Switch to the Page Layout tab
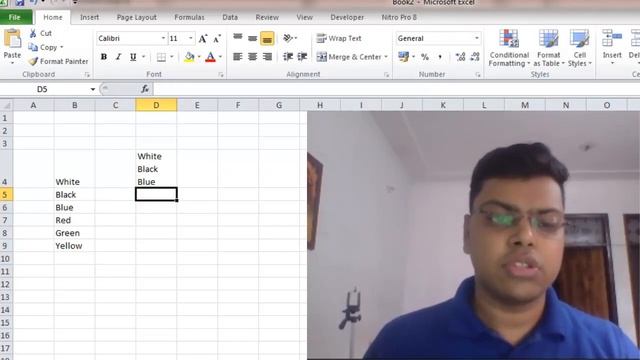The width and height of the screenshot is (640, 360). (x=136, y=18)
